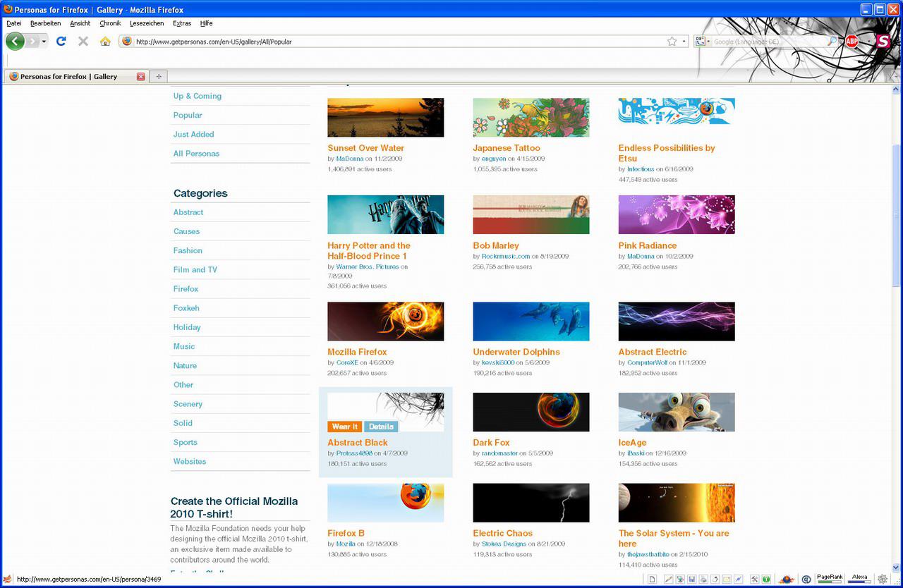Image resolution: width=903 pixels, height=588 pixels.
Task: Open the Extras menu
Action: (182, 23)
